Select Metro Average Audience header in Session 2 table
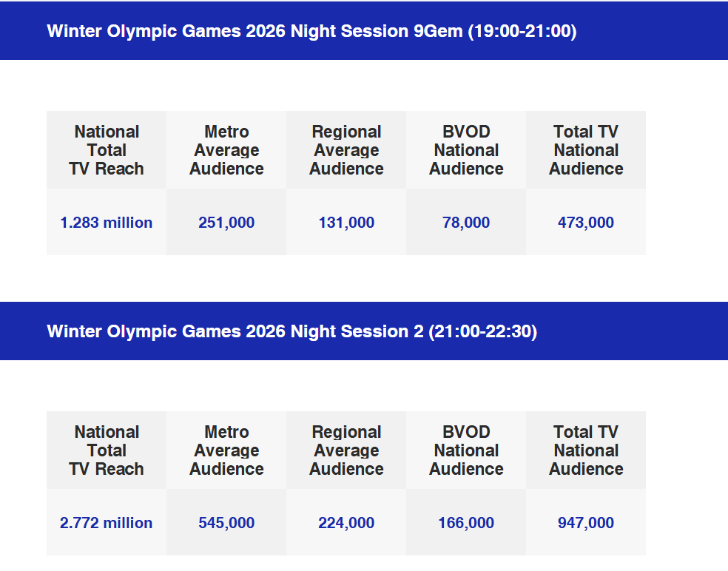This screenshot has width=728, height=571. click(x=226, y=450)
